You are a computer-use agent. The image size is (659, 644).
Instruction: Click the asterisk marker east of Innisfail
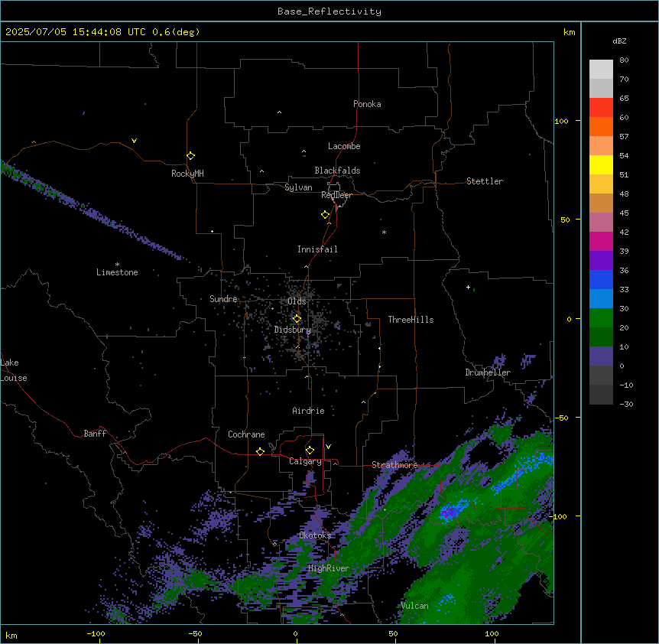point(384,232)
